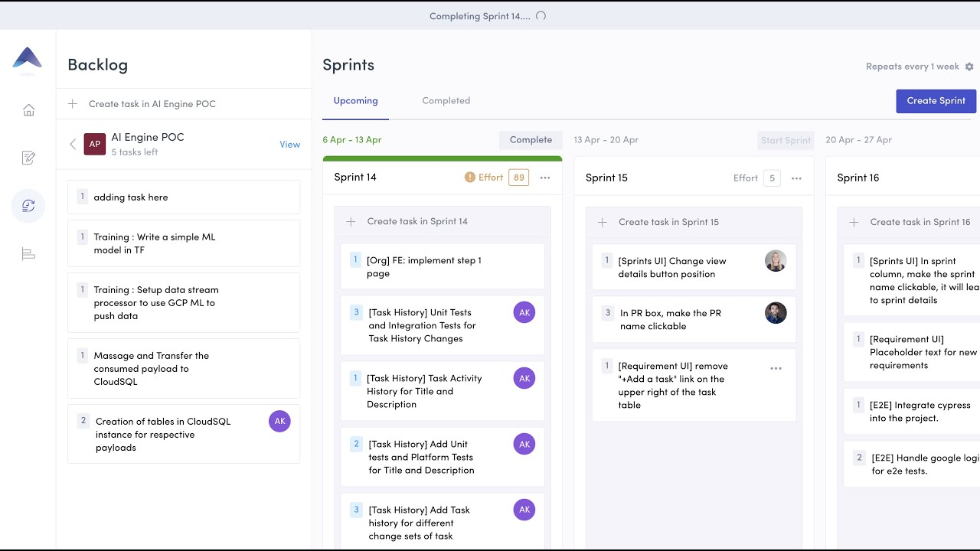Click the Create Sprint button
This screenshot has height=551, width=980.
coord(936,101)
